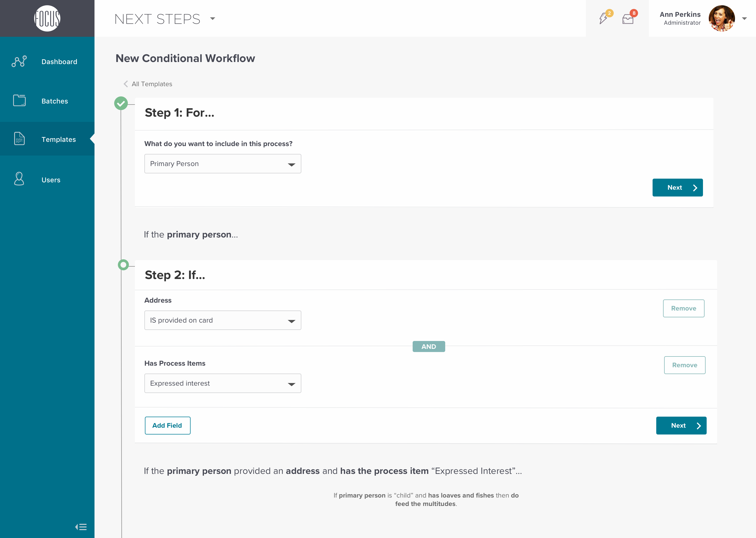Click the Batches folder icon
The height and width of the screenshot is (538, 756).
click(x=19, y=100)
